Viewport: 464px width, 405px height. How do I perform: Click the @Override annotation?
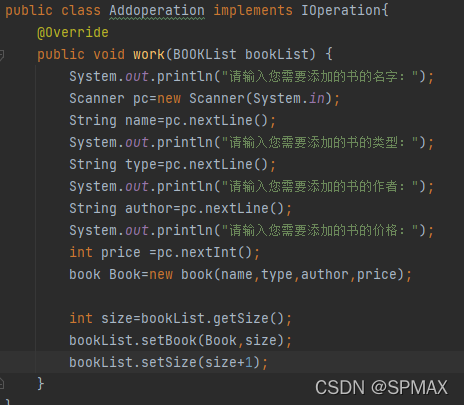(x=73, y=33)
